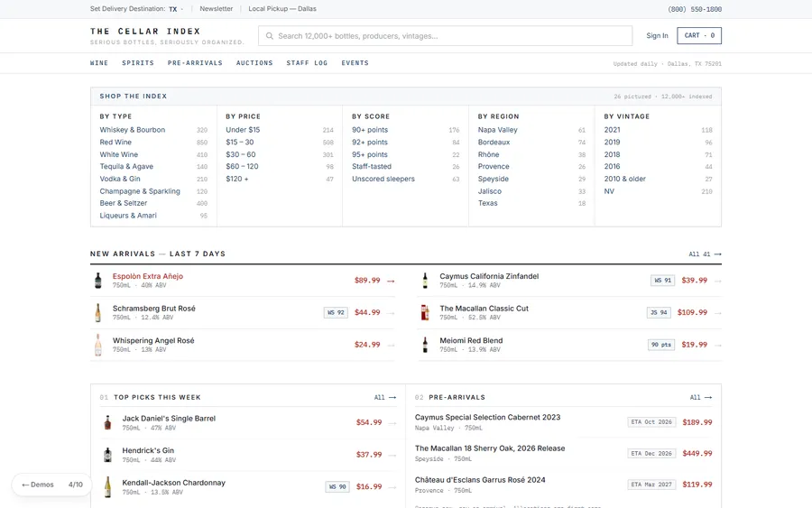The width and height of the screenshot is (812, 508).
Task: Click the Schramsberg Brut Rosé bottle image
Action: [97, 313]
